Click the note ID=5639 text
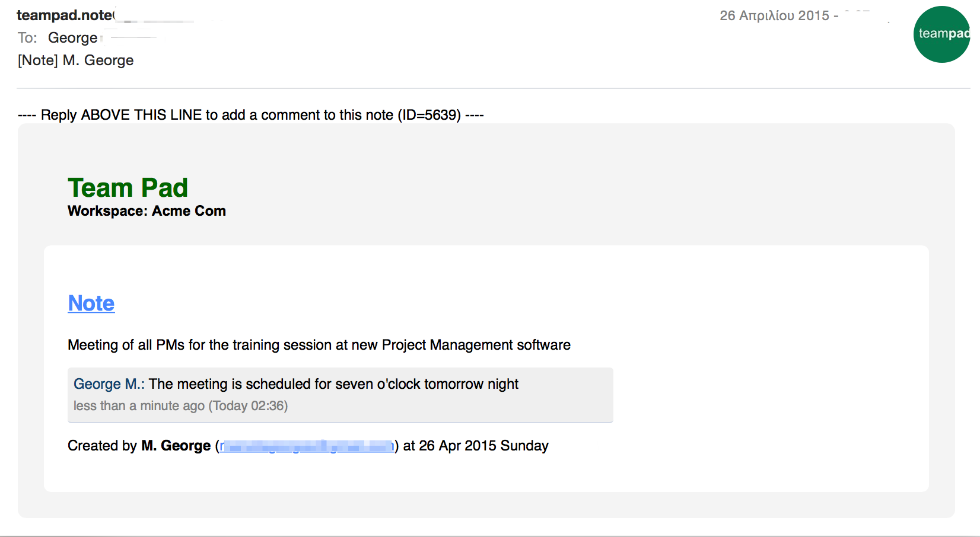The height and width of the screenshot is (537, 980). coord(429,115)
